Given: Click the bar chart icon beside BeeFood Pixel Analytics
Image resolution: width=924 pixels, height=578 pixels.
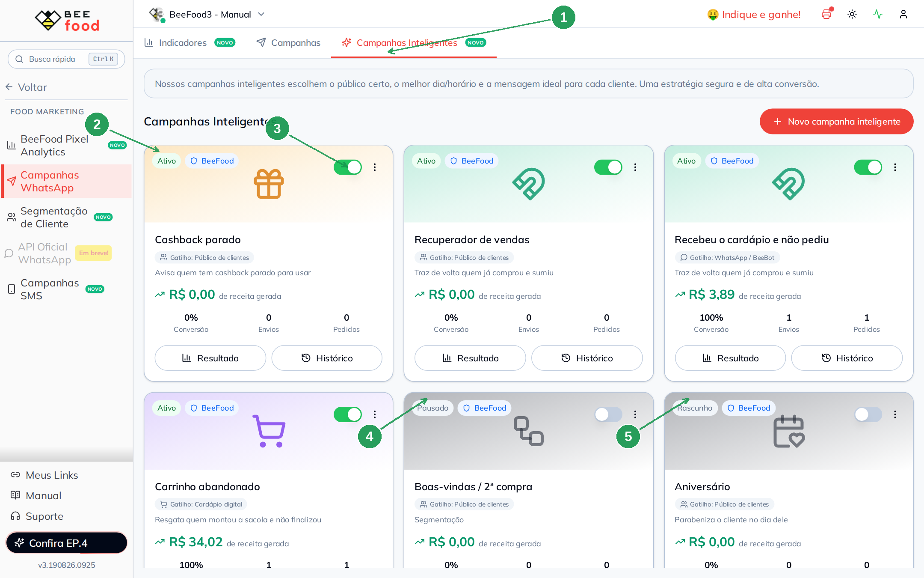Looking at the screenshot, I should [11, 146].
